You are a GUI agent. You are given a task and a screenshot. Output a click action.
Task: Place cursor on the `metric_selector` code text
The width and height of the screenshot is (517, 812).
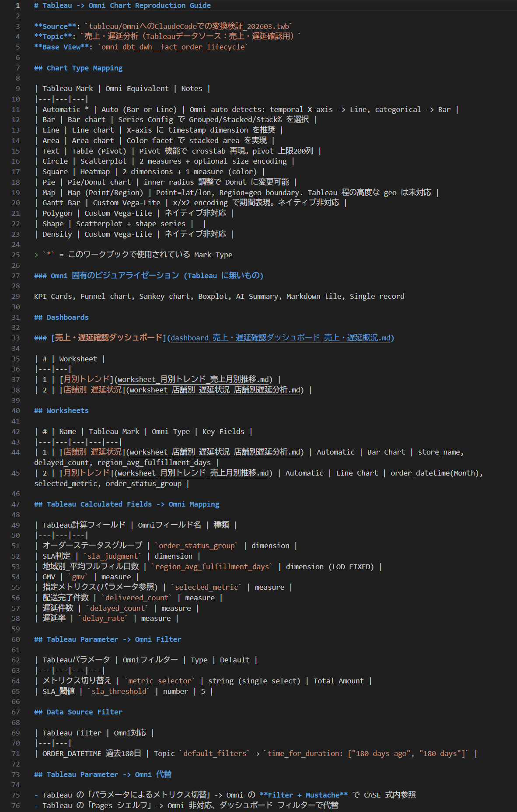click(x=160, y=681)
